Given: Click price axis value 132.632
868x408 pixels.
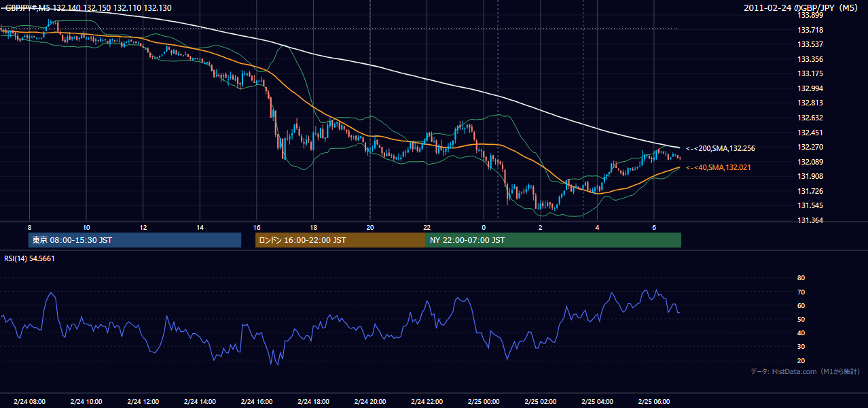Looking at the screenshot, I should pyautogui.click(x=810, y=118).
